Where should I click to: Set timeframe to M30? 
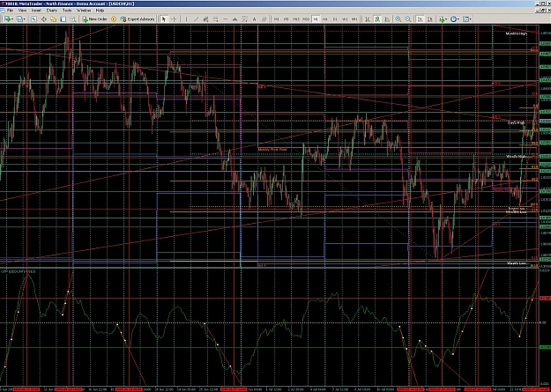[306, 19]
